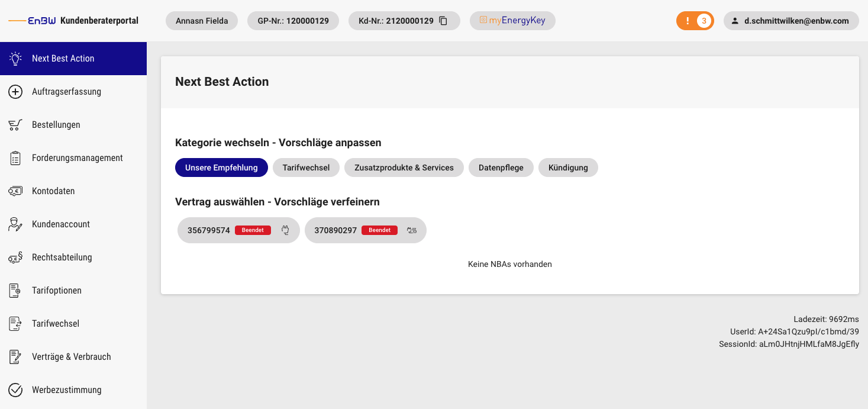The height and width of the screenshot is (409, 868).
Task: Switch to the Datenpflege category
Action: click(x=501, y=168)
